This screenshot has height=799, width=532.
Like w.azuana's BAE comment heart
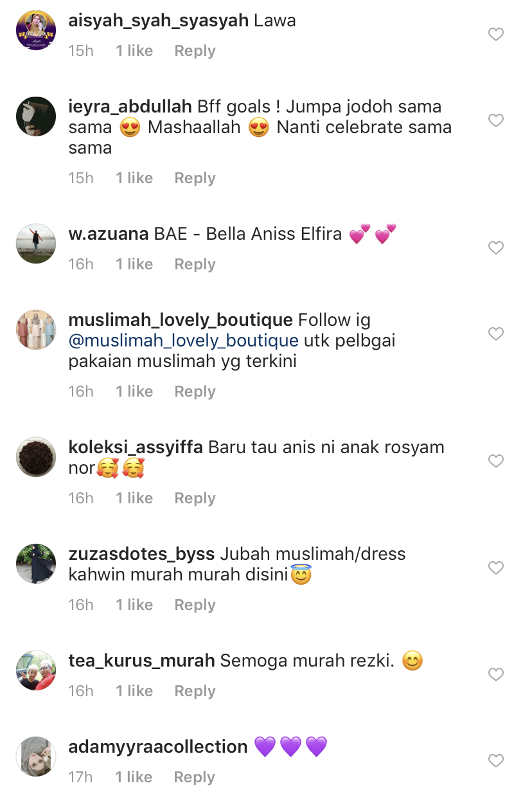click(496, 247)
